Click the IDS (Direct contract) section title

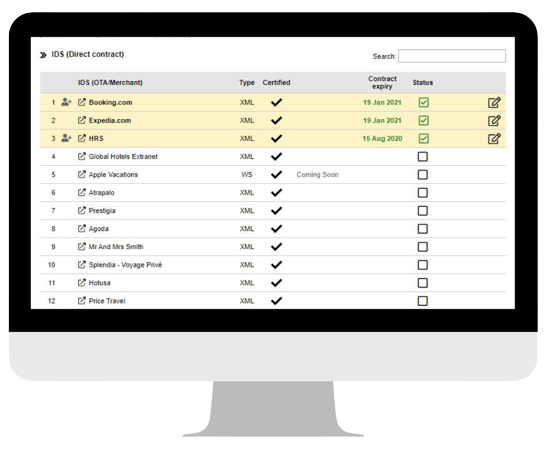[88, 54]
